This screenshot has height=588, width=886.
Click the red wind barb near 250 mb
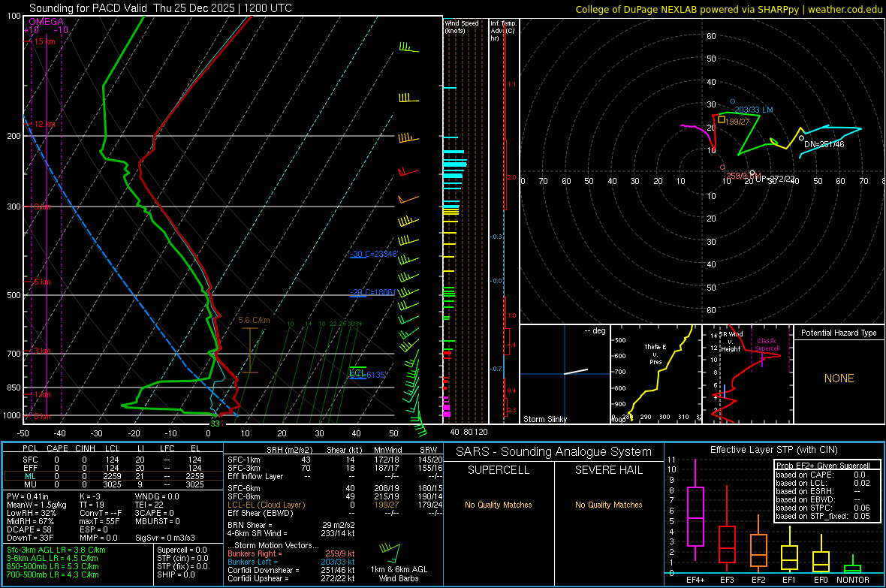[x=408, y=170]
